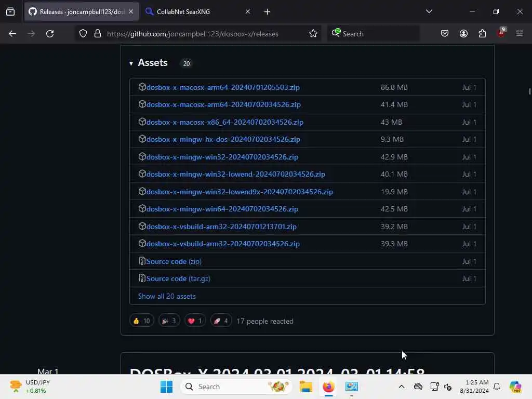Download dosbox-x-vsbuild-arm32-20240701213701.zip

click(221, 227)
